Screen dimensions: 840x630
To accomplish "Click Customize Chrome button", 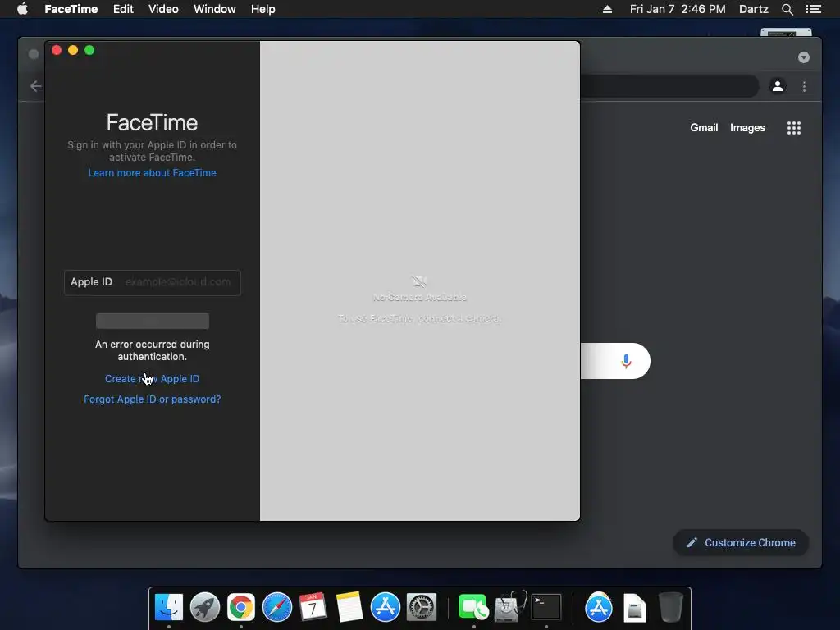I will click(x=741, y=543).
